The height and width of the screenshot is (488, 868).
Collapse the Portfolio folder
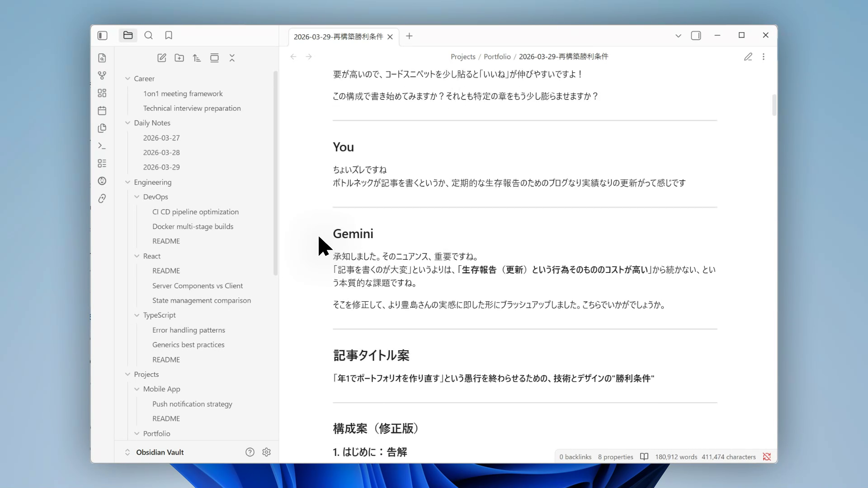[137, 434]
